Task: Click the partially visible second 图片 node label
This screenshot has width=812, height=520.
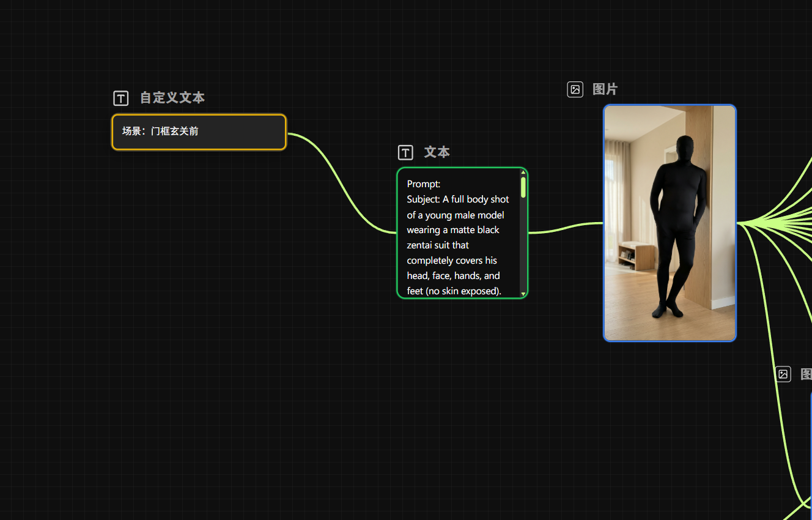Action: pos(806,374)
